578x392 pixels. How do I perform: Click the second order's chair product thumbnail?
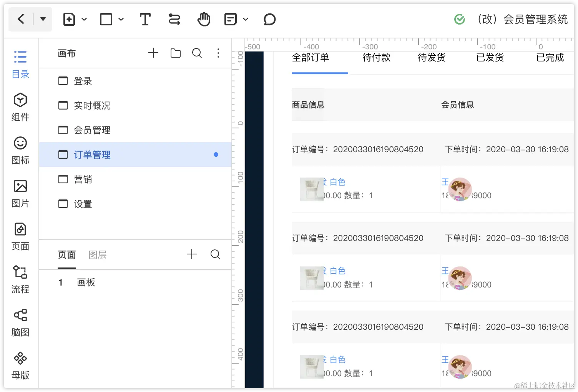312,278
